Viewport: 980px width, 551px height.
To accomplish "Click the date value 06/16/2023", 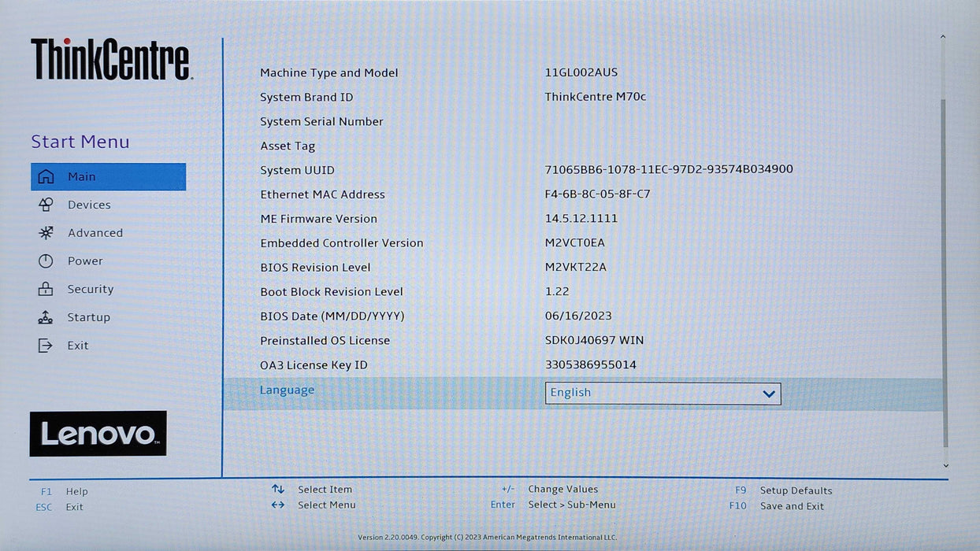I will [x=578, y=316].
